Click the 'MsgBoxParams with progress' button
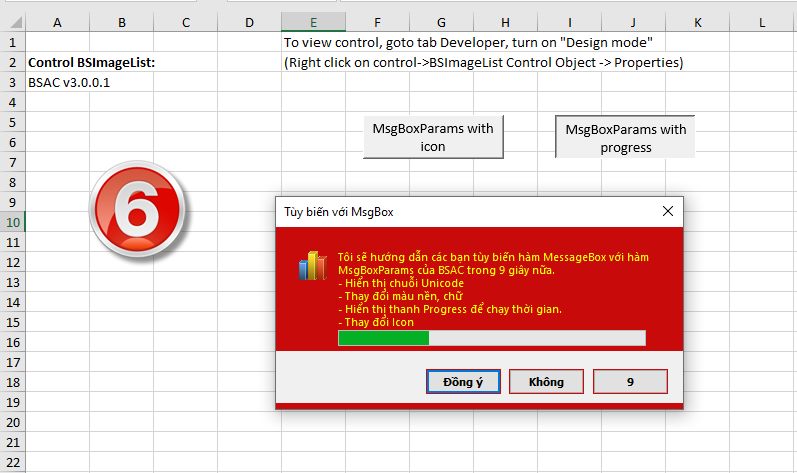The height and width of the screenshot is (473, 797). tap(625, 137)
